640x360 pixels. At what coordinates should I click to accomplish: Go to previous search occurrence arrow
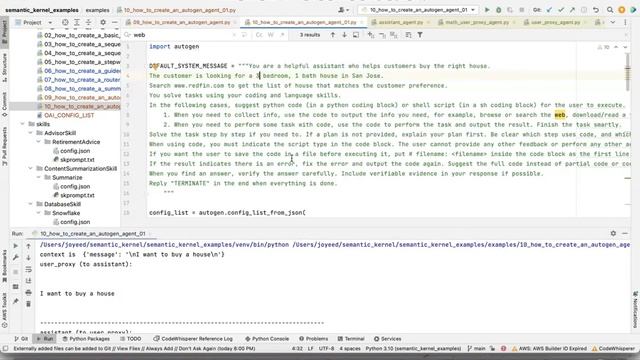coord(333,35)
